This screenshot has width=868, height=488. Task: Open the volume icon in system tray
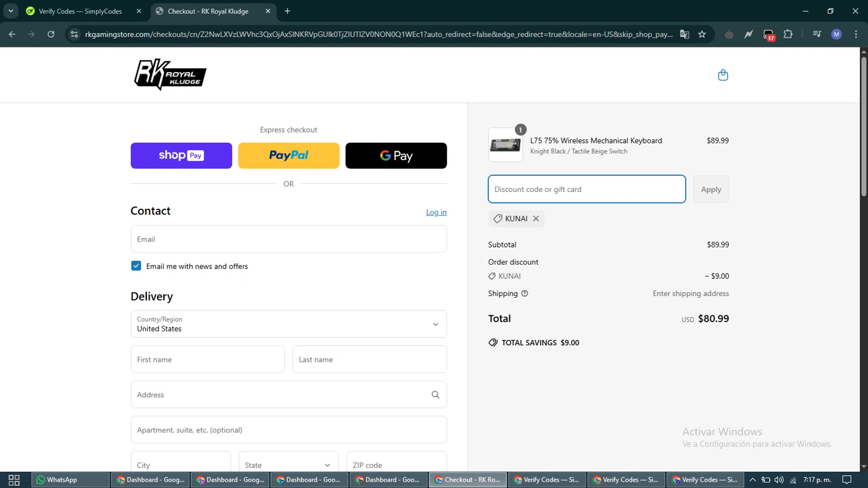pyautogui.click(x=779, y=480)
